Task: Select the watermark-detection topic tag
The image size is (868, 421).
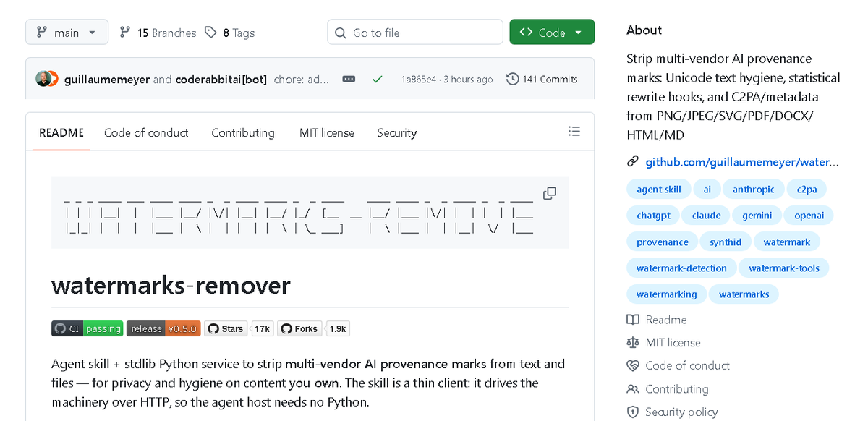Action: [x=681, y=268]
